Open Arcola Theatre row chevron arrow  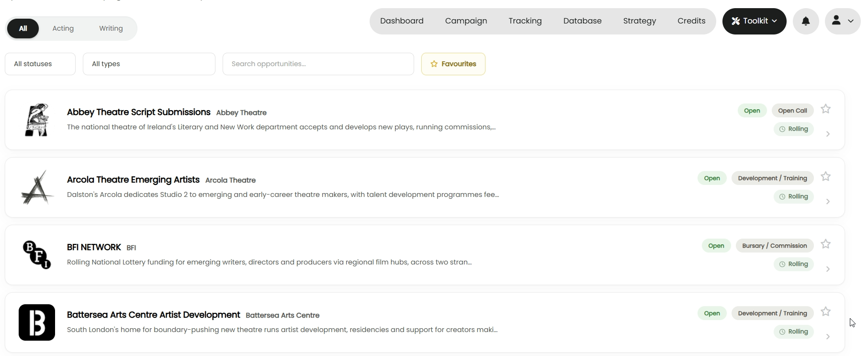click(828, 202)
